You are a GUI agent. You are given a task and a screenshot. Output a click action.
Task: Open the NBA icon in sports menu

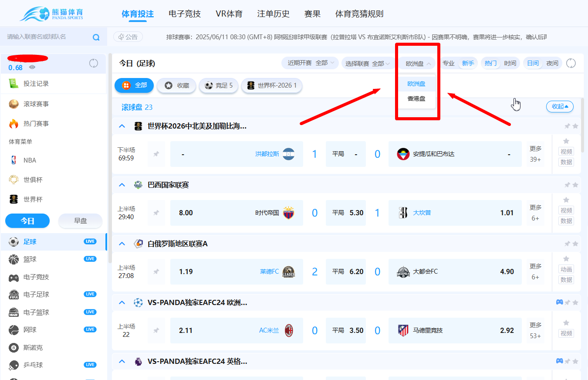(x=14, y=160)
